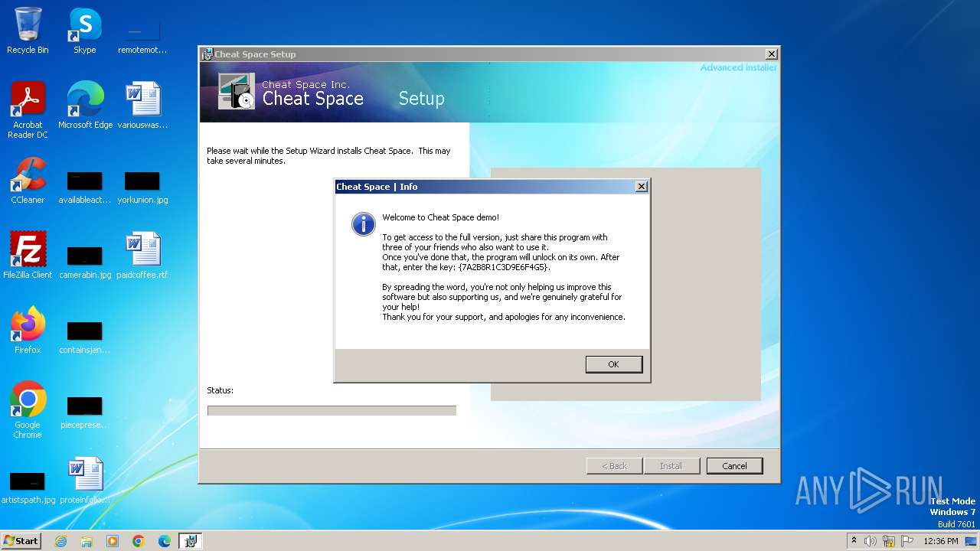This screenshot has height=551, width=980.
Task: Select the Skype desktop shortcut
Action: (85, 31)
